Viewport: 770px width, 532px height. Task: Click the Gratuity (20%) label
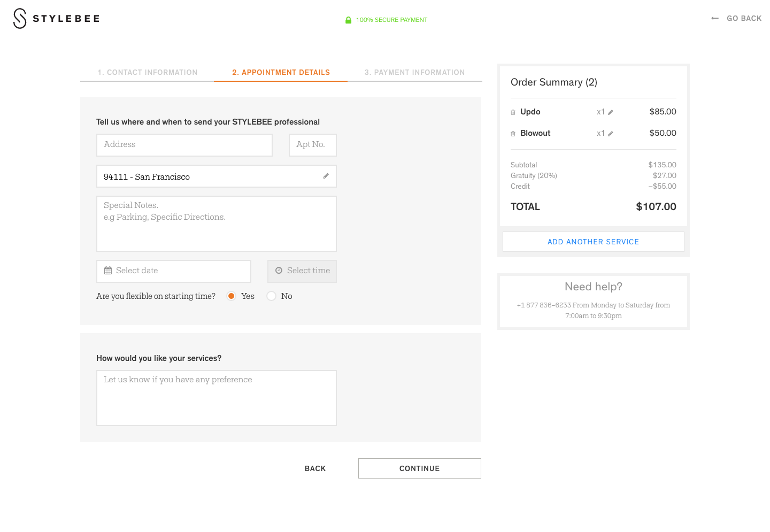(x=534, y=175)
